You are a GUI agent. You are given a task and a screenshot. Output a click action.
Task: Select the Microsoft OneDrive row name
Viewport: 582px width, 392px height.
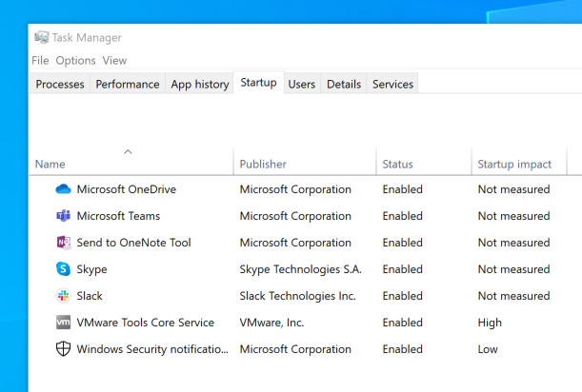pos(126,189)
